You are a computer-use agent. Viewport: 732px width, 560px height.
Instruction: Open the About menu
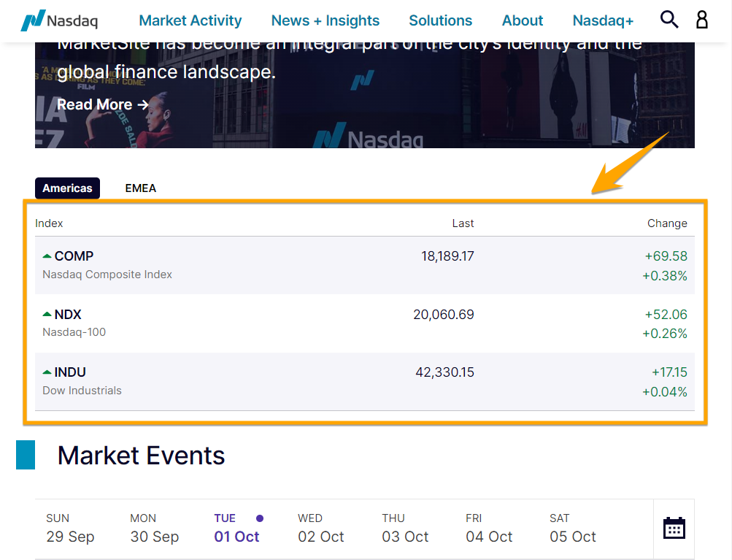[523, 20]
